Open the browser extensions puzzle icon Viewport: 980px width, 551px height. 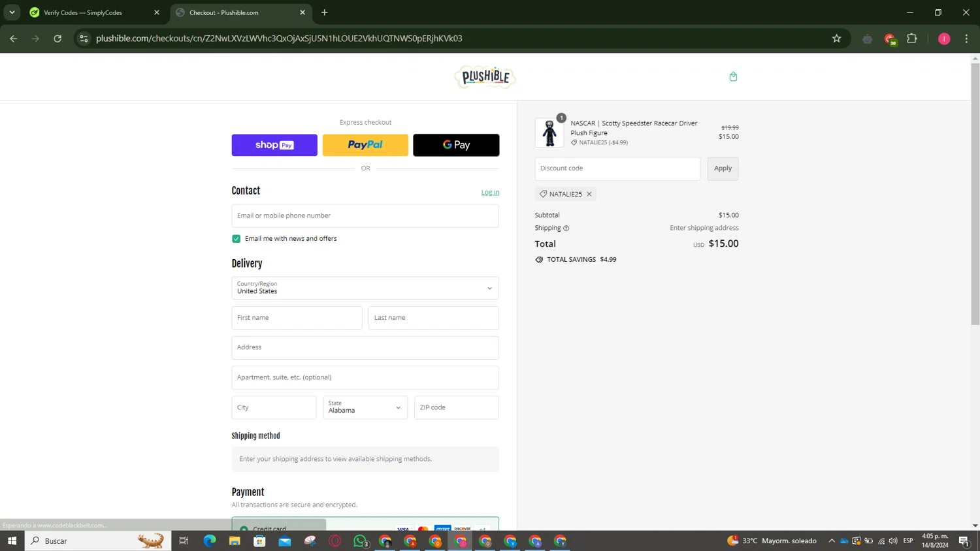[x=912, y=39]
